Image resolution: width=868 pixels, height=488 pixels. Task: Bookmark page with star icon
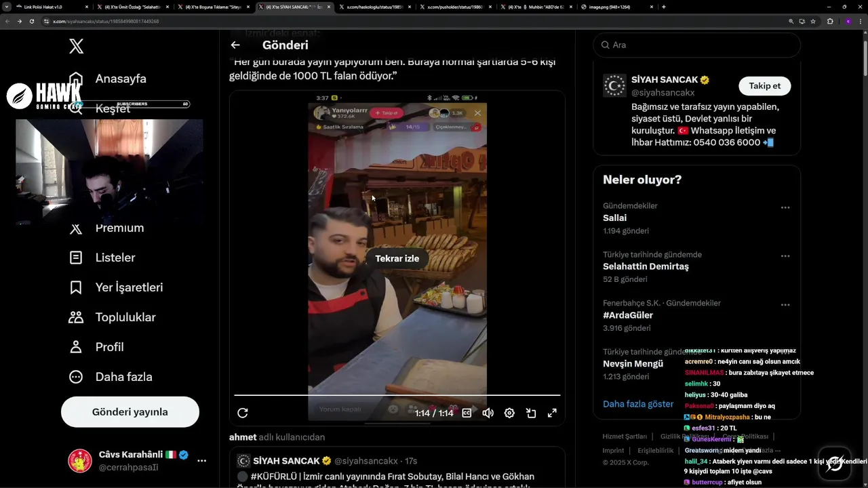[x=813, y=21]
